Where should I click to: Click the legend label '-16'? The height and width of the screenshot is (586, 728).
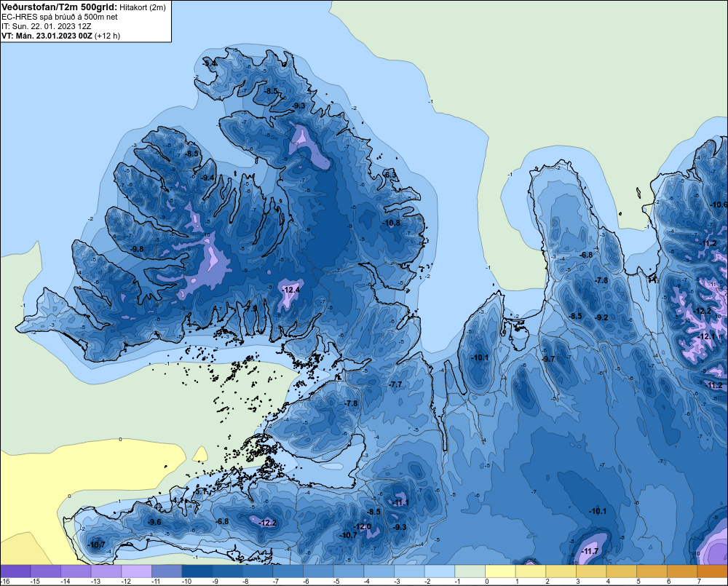pos(5,582)
